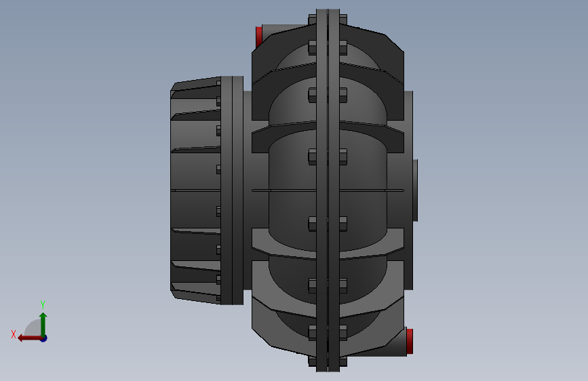Viewport: 588px width, 381px height.
Task: Select the red cap at model's upper left
Action: click(x=259, y=37)
